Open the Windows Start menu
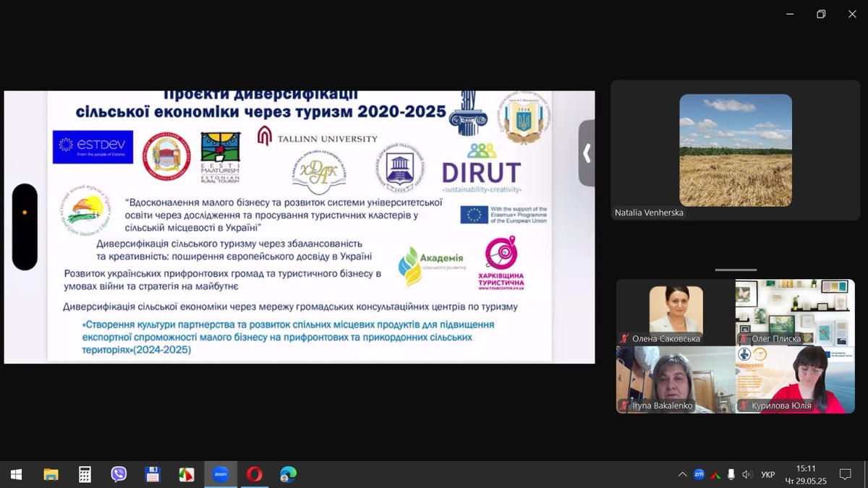 (x=16, y=474)
